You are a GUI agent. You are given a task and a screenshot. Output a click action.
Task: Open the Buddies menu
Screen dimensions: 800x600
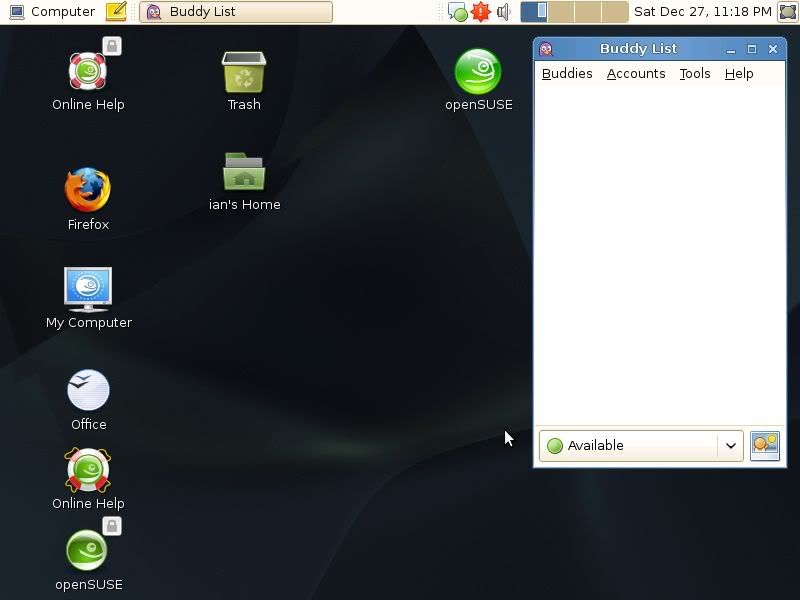click(x=567, y=73)
